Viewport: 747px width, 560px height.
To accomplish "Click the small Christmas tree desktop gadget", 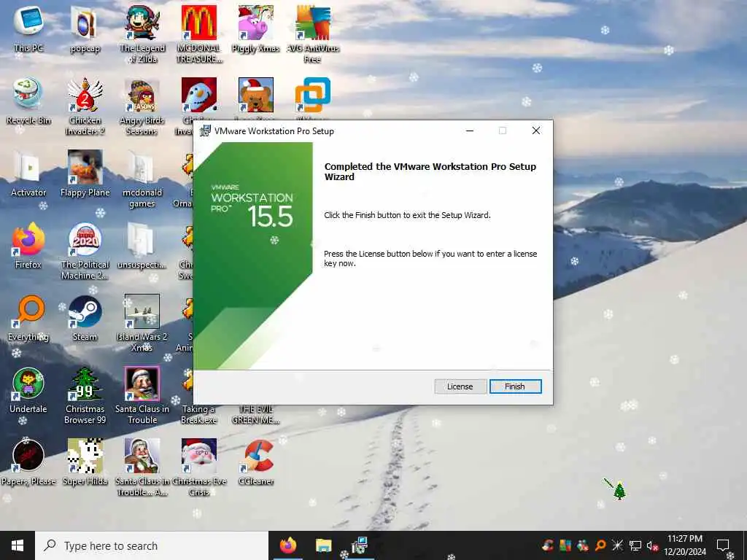I will (x=619, y=491).
